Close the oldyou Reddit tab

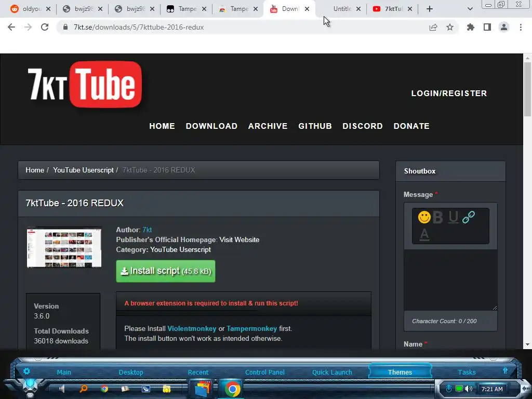[48, 9]
